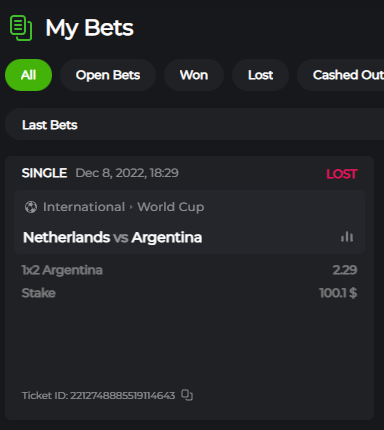Open the Cashed Out filter
The height and width of the screenshot is (430, 384).
tap(343, 75)
